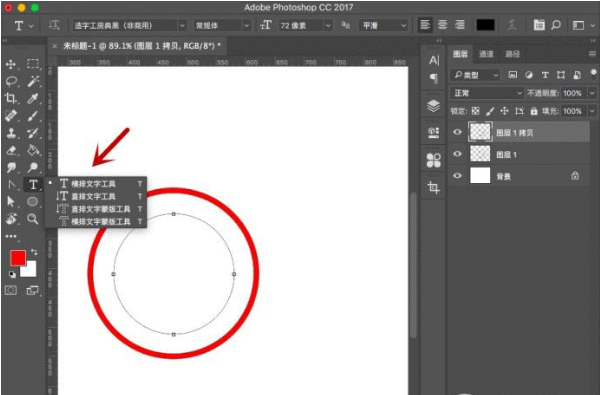Select the History Brush tool
The height and width of the screenshot is (395, 600).
pyautogui.click(x=33, y=133)
